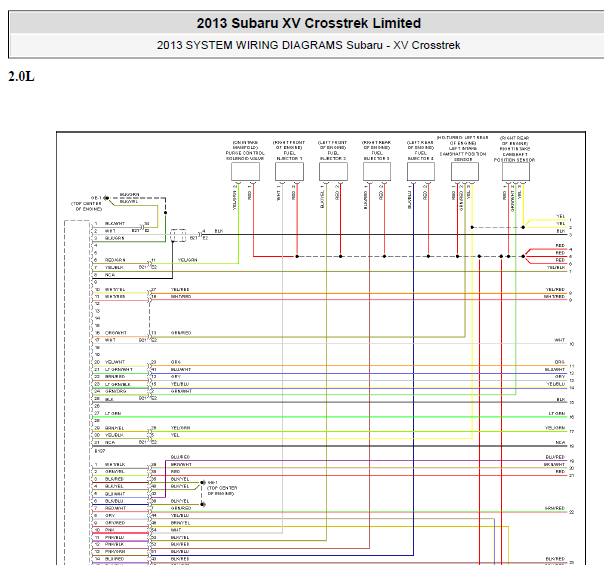Screen dimensions: 604x565
Task: Click the '(LEFT REAR OF ENGINE) FUEL INJECTOR 4' label
Action: [x=421, y=150]
